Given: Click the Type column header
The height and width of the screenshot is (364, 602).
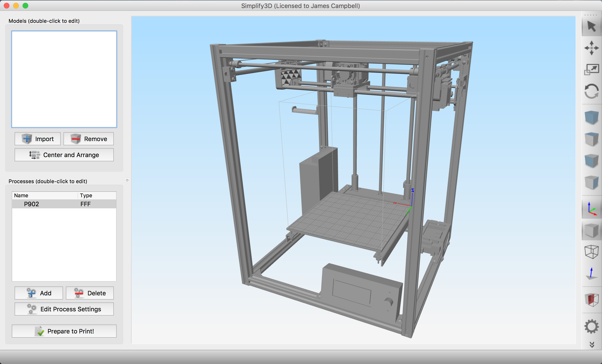Looking at the screenshot, I should pos(97,195).
